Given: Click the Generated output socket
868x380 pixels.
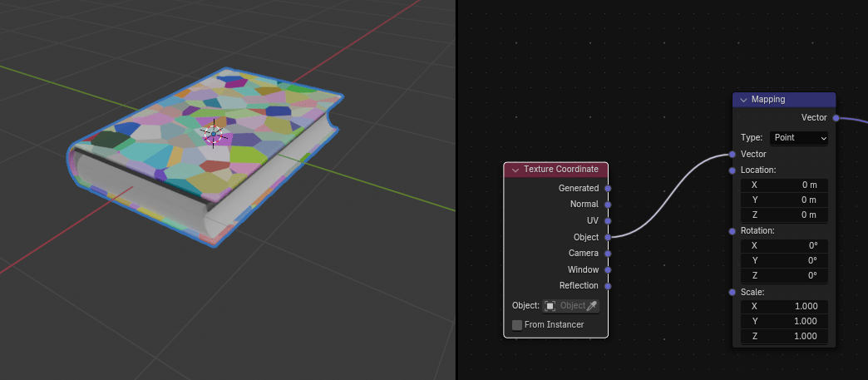Looking at the screenshot, I should [x=608, y=189].
